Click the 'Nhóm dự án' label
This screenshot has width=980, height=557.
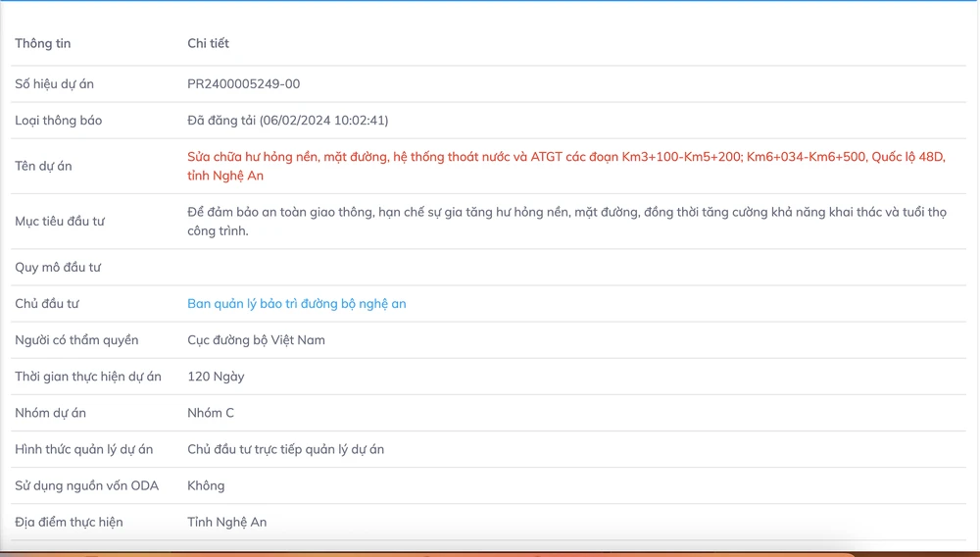click(50, 413)
